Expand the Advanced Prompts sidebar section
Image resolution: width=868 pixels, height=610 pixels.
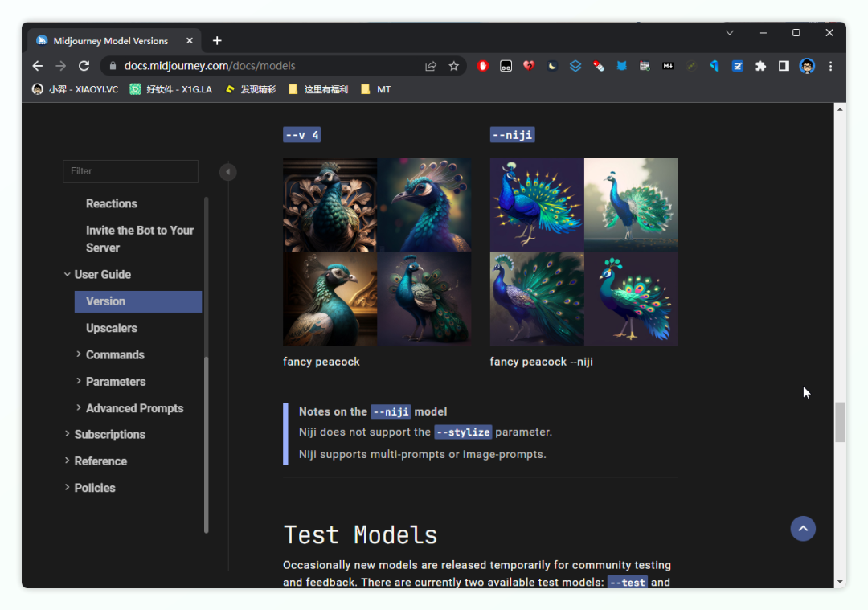[79, 408]
